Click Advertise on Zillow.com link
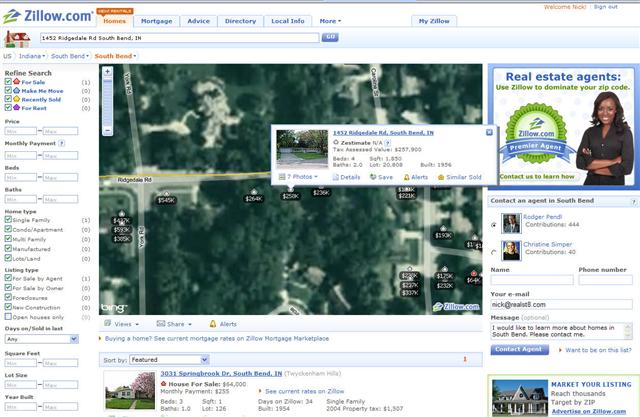The width and height of the screenshot is (640, 417). click(589, 411)
